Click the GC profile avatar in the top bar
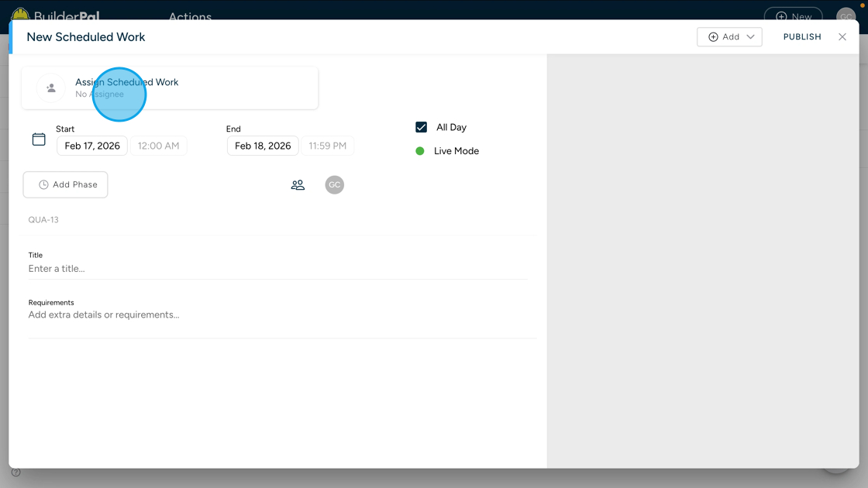Viewport: 868px width, 488px height. point(846,15)
